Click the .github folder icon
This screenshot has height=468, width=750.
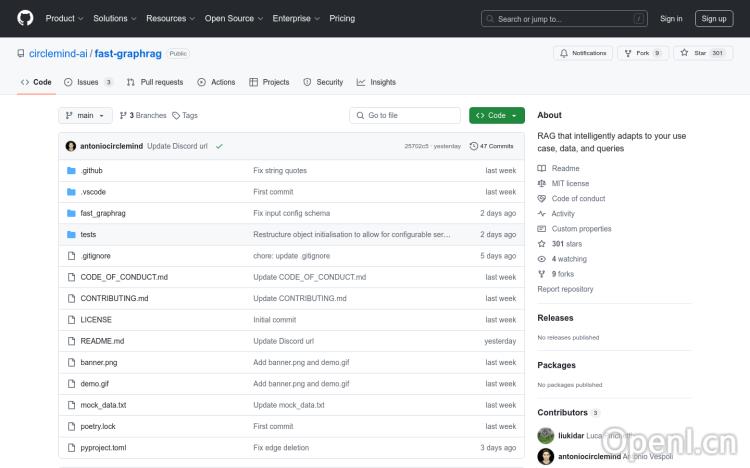[71, 170]
